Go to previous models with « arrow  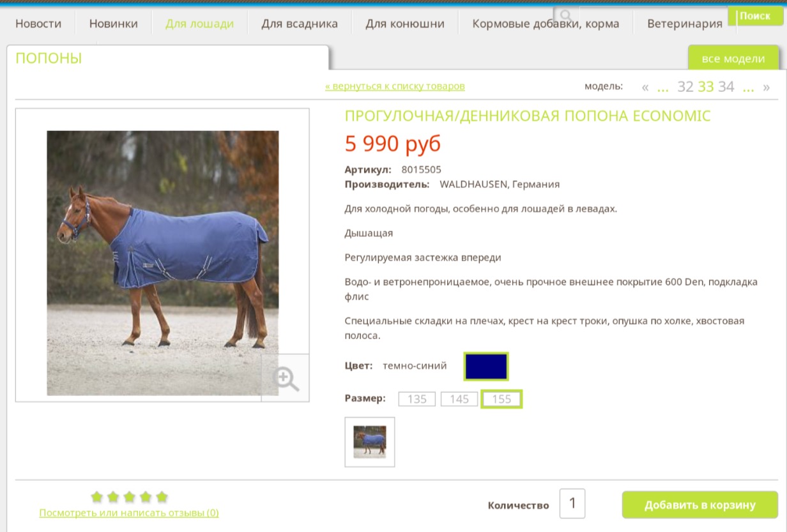645,87
